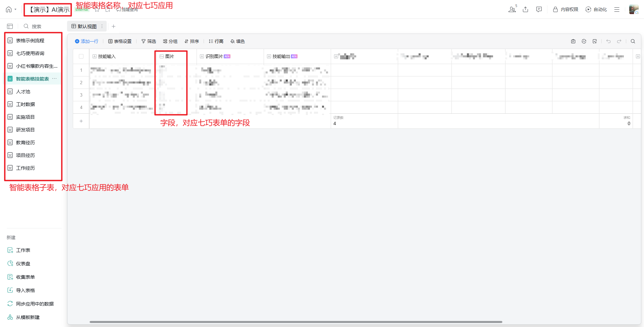Image resolution: width=644 pixels, height=327 pixels.
Task: Open the comments icon in header
Action: tap(539, 9)
